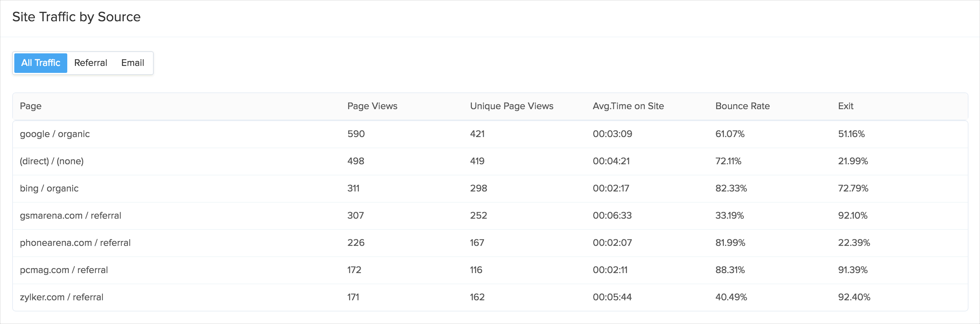This screenshot has height=324, width=980.
Task: Click the 33.19% bounce rate cell
Action: click(x=729, y=216)
